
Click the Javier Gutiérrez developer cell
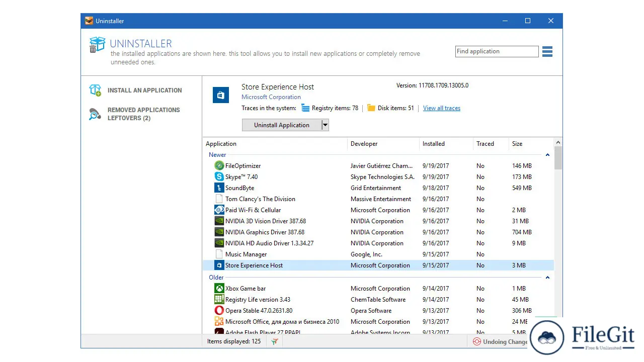point(382,166)
